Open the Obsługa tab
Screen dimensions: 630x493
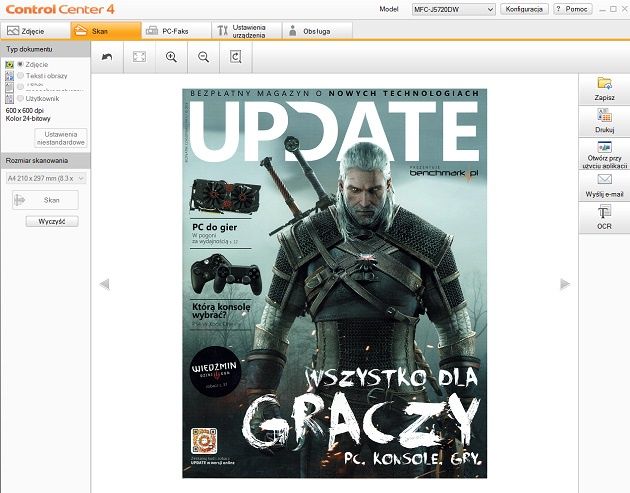click(x=317, y=31)
